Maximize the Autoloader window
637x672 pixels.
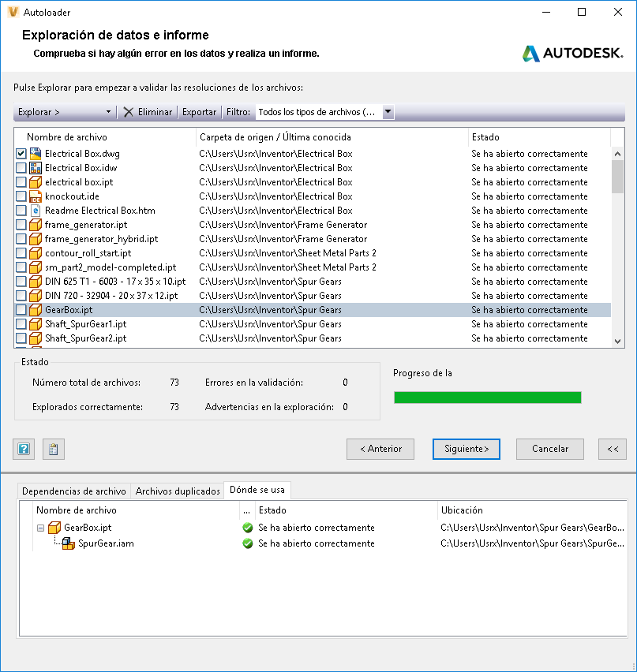coord(582,12)
